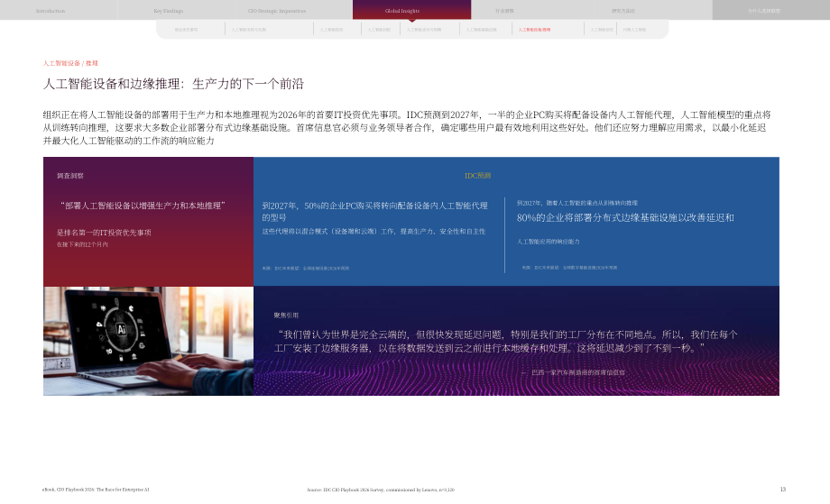Switch to the Key Findings tab
Viewport: 830px width, 504px height.
click(169, 11)
